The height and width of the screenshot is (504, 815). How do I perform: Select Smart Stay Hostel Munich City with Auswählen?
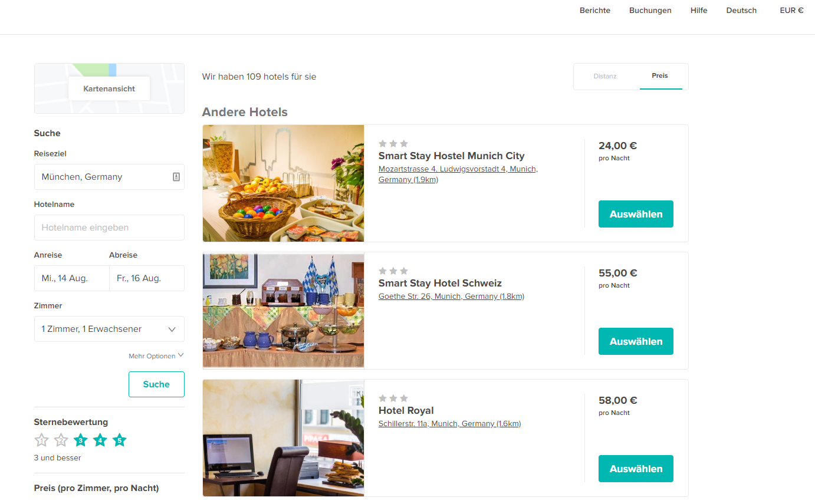(636, 214)
